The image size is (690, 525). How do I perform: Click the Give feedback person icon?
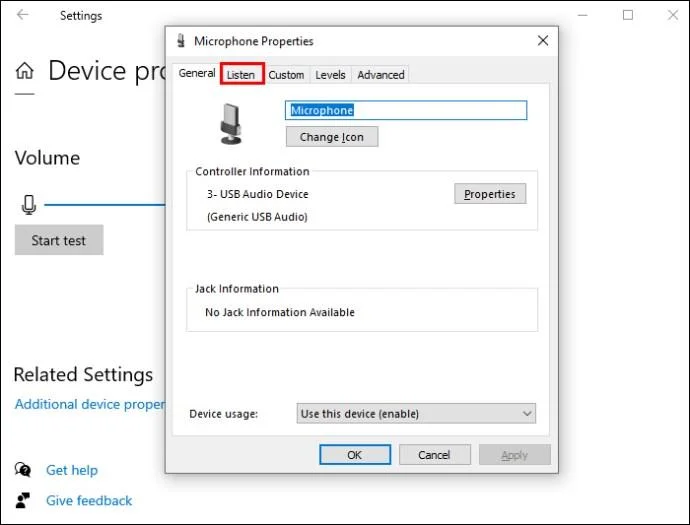pyautogui.click(x=22, y=500)
